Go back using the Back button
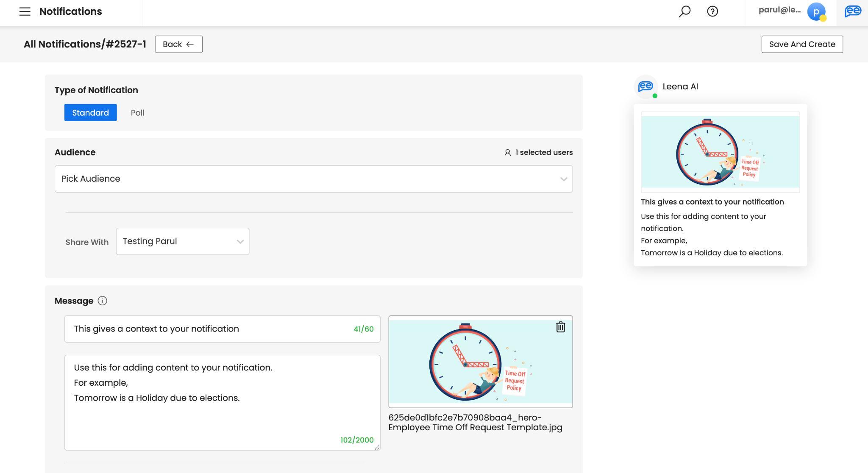This screenshot has height=473, width=868. pyautogui.click(x=178, y=44)
